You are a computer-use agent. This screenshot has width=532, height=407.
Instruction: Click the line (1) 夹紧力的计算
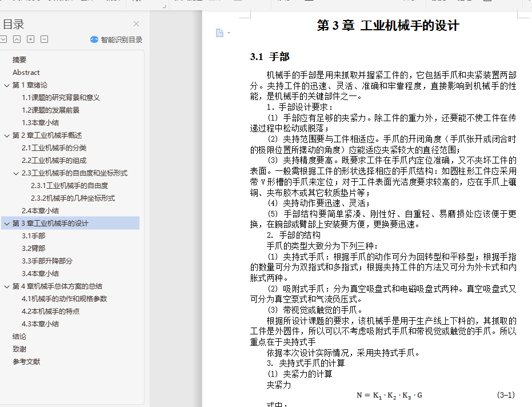[299, 374]
